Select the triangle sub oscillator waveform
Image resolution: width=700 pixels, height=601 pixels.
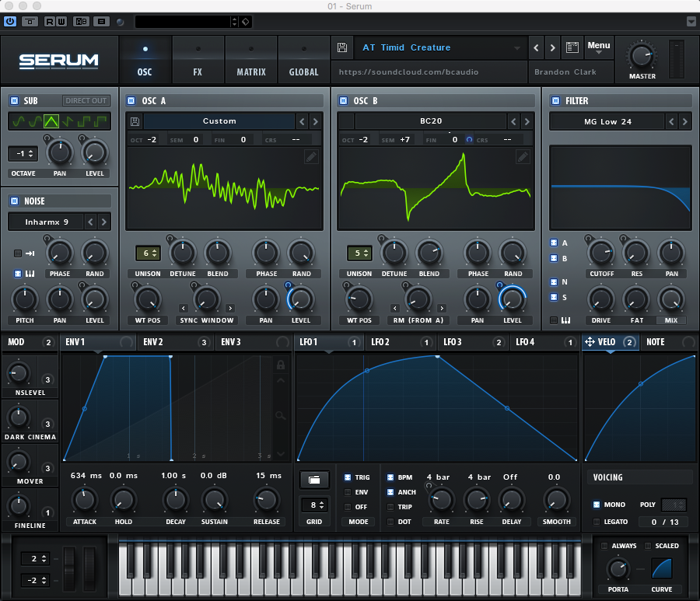(x=51, y=121)
